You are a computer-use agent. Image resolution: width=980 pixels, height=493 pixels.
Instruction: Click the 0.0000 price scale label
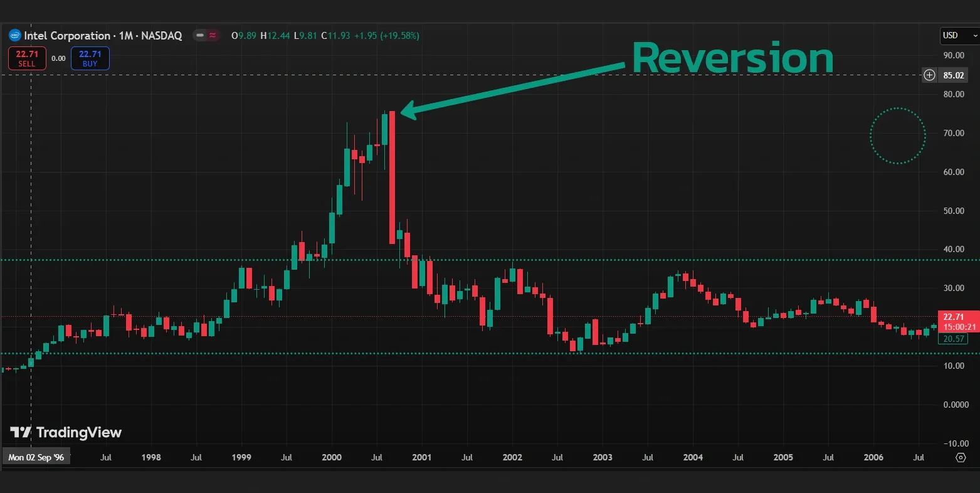956,405
